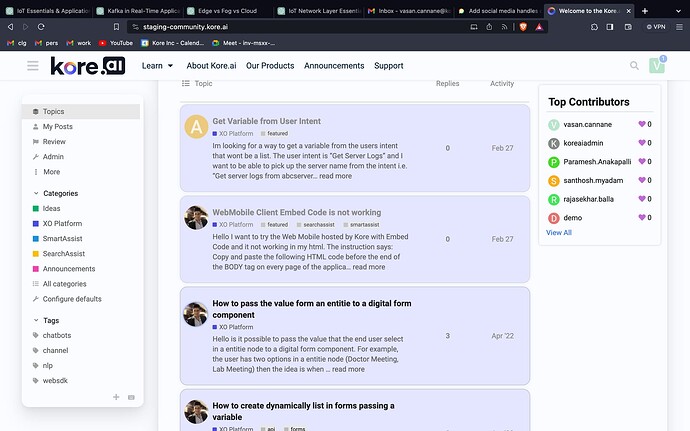Click the searchassist tag on WebMobile topic

point(319,225)
